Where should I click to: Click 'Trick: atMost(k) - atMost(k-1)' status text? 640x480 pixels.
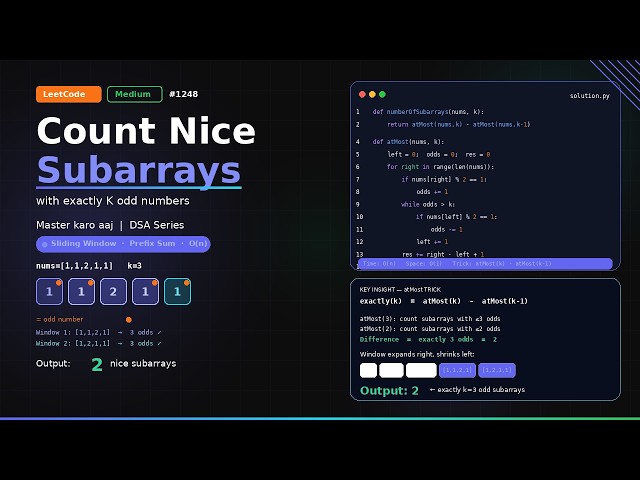pyautogui.click(x=502, y=264)
